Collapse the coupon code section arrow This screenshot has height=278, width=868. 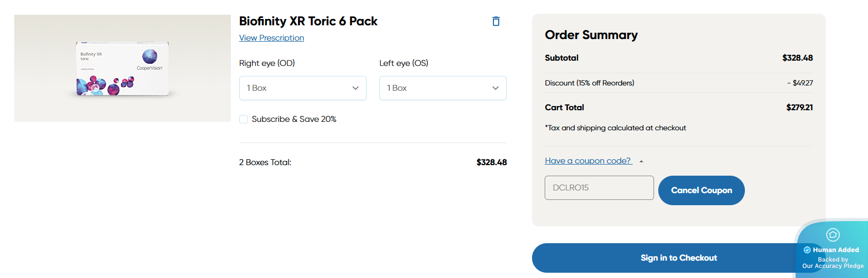[641, 161]
